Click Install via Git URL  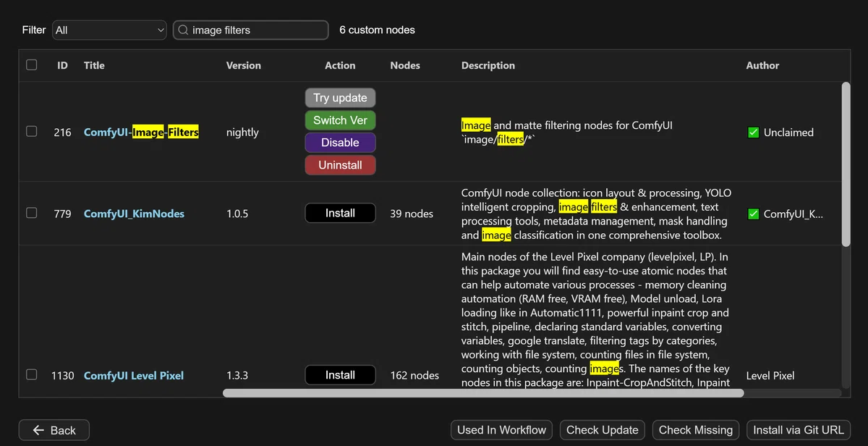[799, 430]
